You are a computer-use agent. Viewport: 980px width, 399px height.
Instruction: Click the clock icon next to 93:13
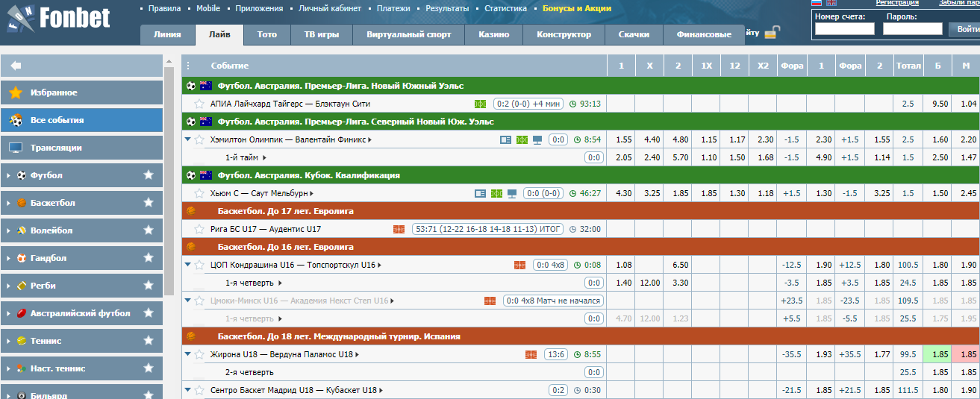(x=572, y=104)
